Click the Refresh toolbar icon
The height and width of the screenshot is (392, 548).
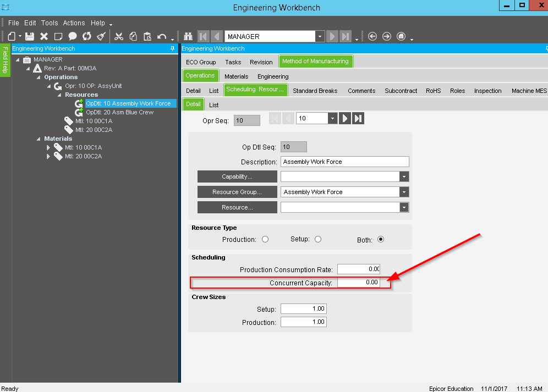[x=87, y=36]
